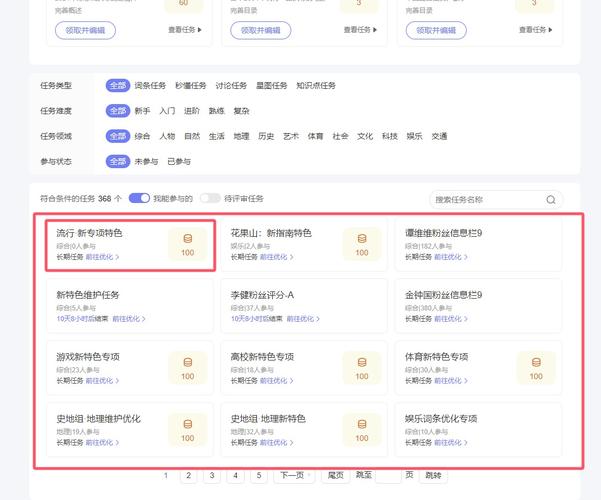Open 前往优化 link on 李健粉丝评分-A card
The image size is (601, 500).
(x=303, y=319)
